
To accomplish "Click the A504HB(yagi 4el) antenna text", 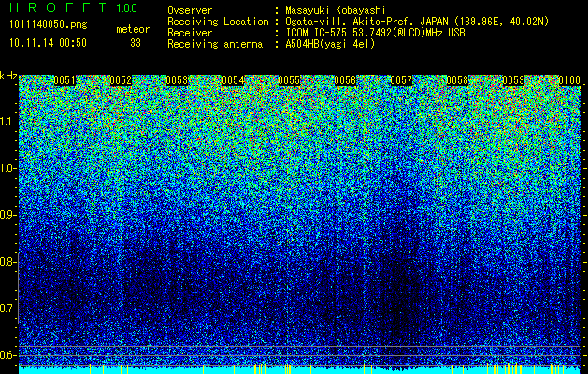I will [x=330, y=44].
